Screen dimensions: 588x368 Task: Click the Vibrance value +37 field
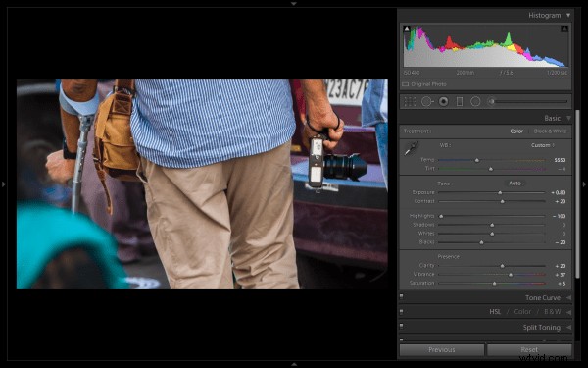(561, 275)
